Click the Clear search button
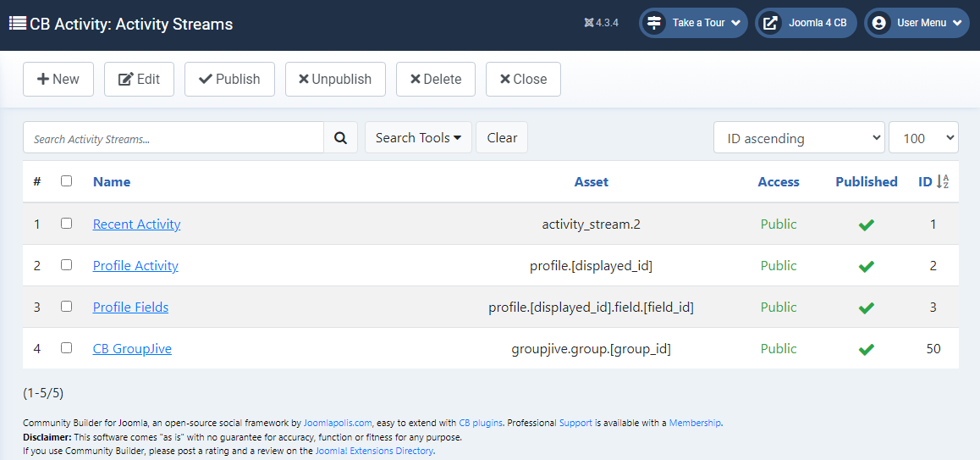This screenshot has height=460, width=980. point(502,138)
